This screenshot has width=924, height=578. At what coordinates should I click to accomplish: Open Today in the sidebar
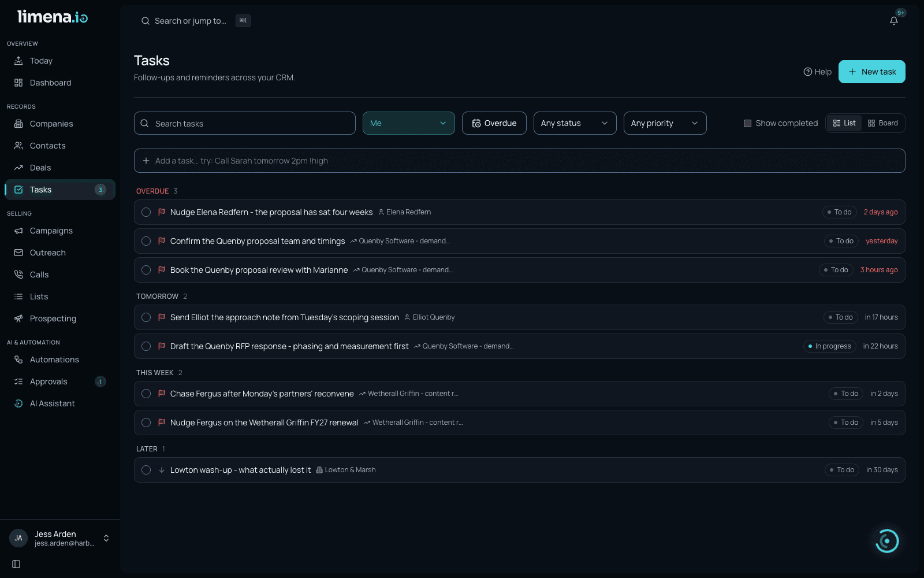pyautogui.click(x=60, y=61)
